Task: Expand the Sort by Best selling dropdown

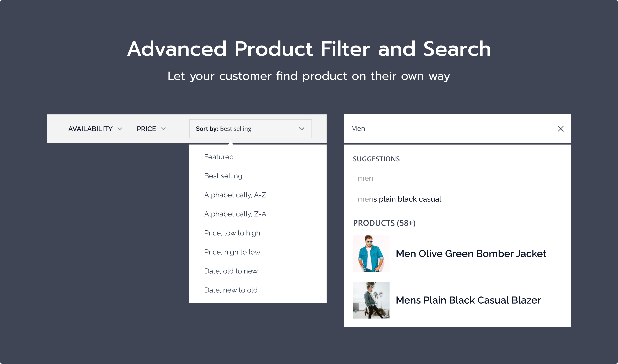Action: point(251,129)
